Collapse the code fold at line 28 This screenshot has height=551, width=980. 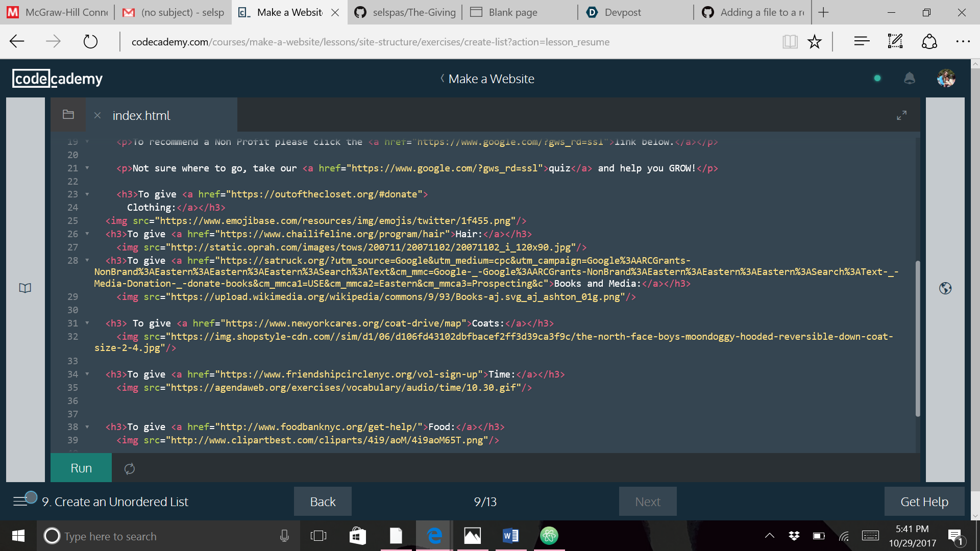click(x=87, y=261)
